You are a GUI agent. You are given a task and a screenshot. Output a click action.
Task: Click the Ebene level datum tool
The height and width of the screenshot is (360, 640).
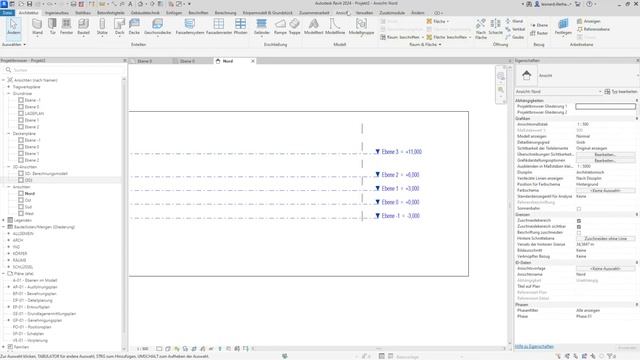(x=539, y=25)
